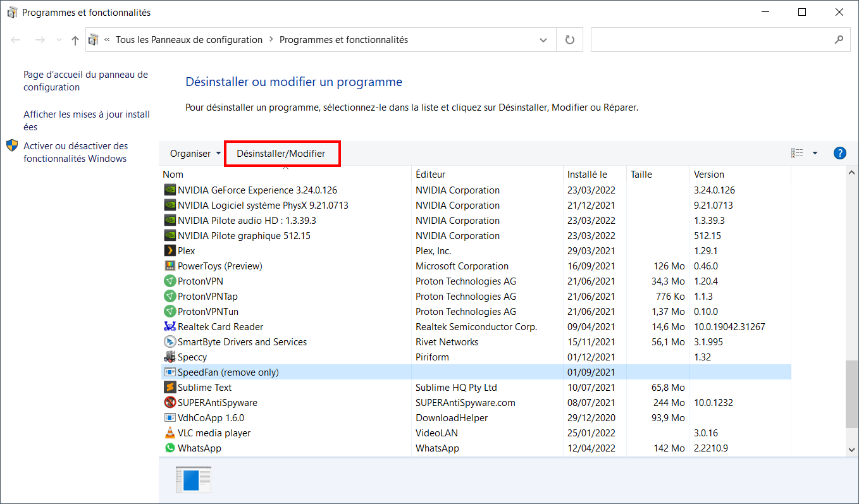
Task: Sort by the Éditeur column header
Action: coord(487,175)
